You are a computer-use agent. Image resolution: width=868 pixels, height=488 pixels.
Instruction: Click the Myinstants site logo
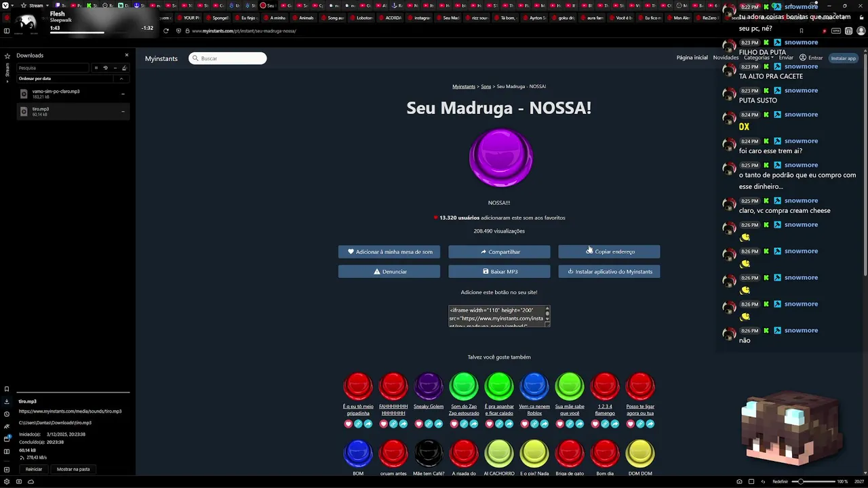pyautogui.click(x=161, y=58)
